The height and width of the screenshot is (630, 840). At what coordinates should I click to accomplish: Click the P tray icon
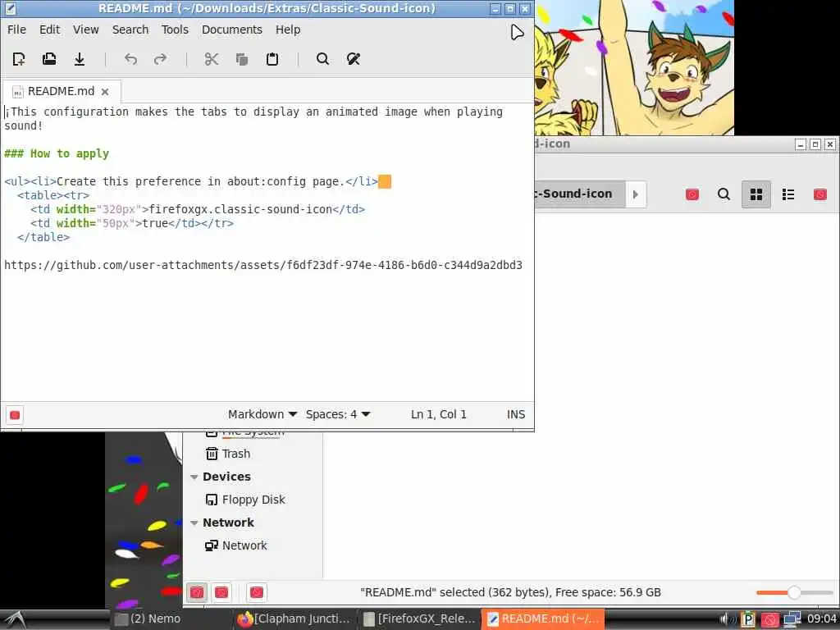click(x=748, y=620)
